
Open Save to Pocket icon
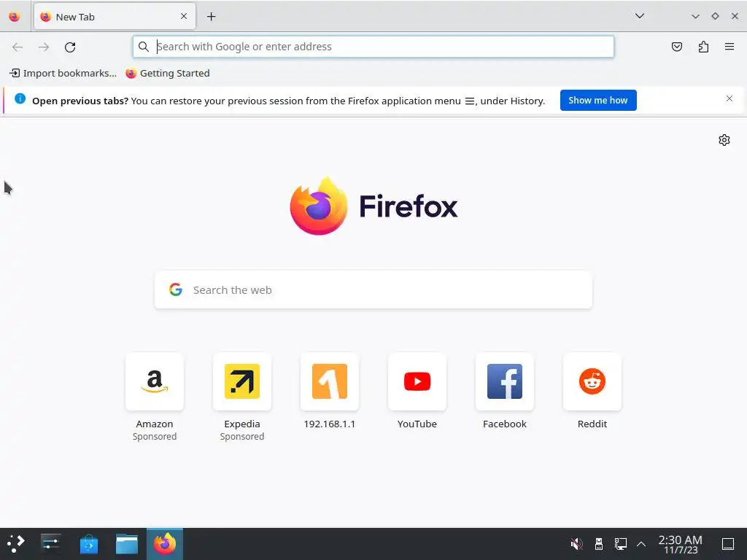(676, 47)
